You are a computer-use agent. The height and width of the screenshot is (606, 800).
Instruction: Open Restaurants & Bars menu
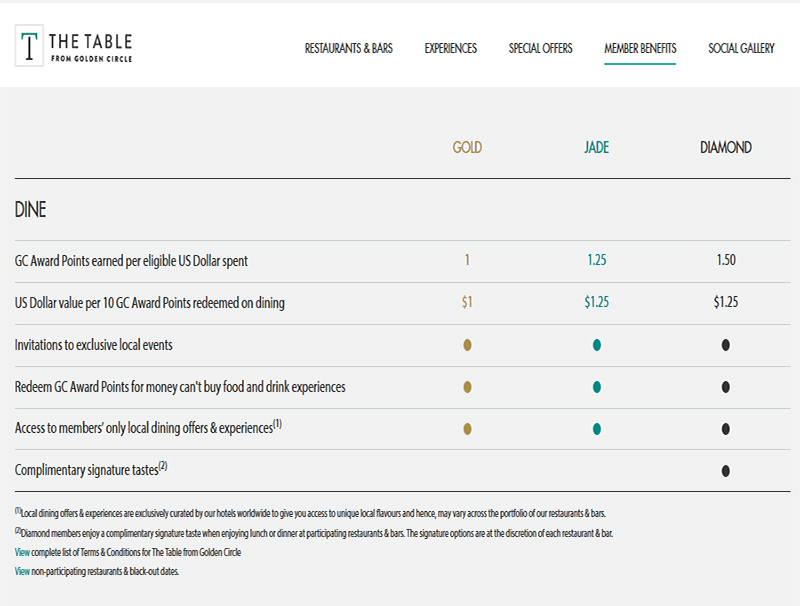tap(348, 48)
